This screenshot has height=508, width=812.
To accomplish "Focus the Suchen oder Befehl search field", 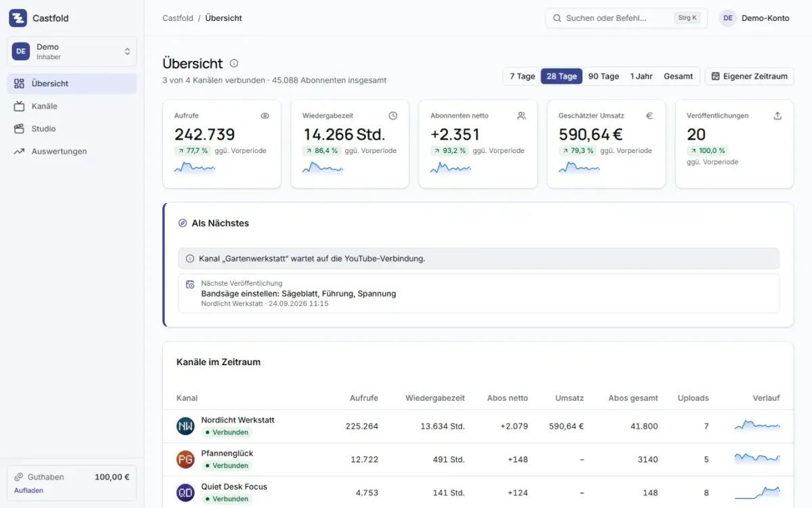I will point(626,18).
